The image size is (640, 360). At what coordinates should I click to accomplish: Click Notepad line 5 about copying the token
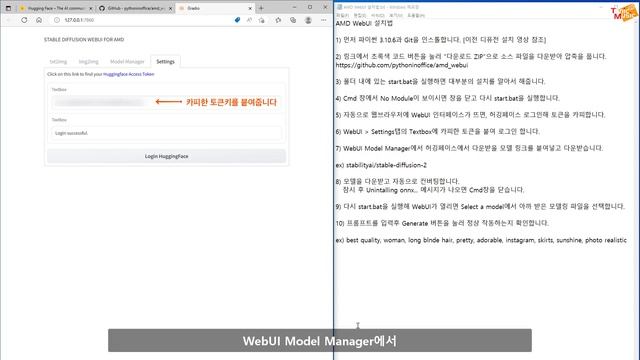[470, 115]
